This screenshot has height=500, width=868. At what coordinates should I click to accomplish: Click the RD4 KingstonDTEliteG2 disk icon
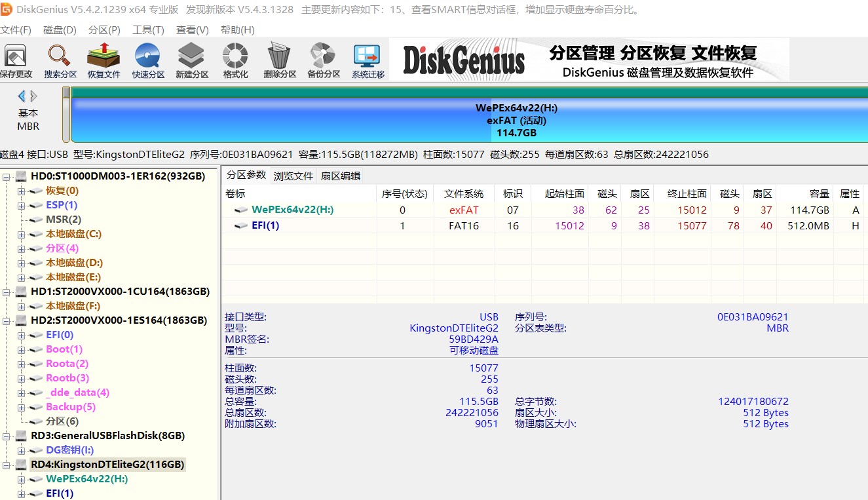click(x=21, y=465)
